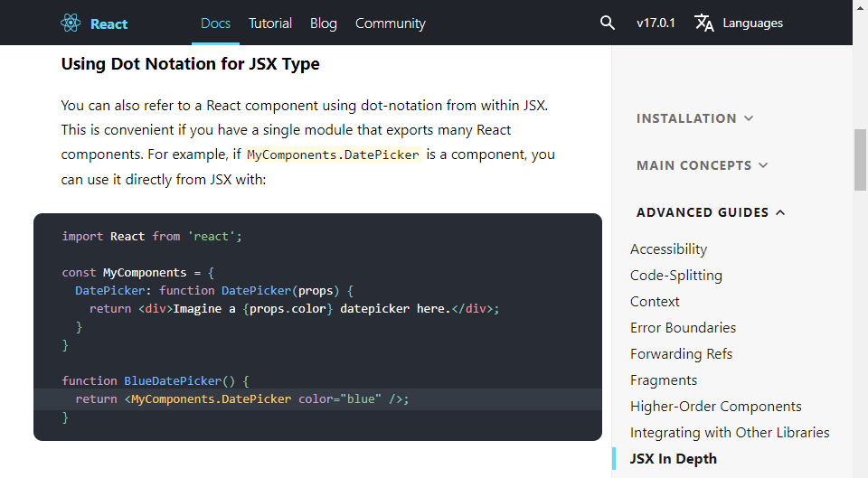This screenshot has width=868, height=478.
Task: Switch to the Docs tab
Action: (x=215, y=23)
